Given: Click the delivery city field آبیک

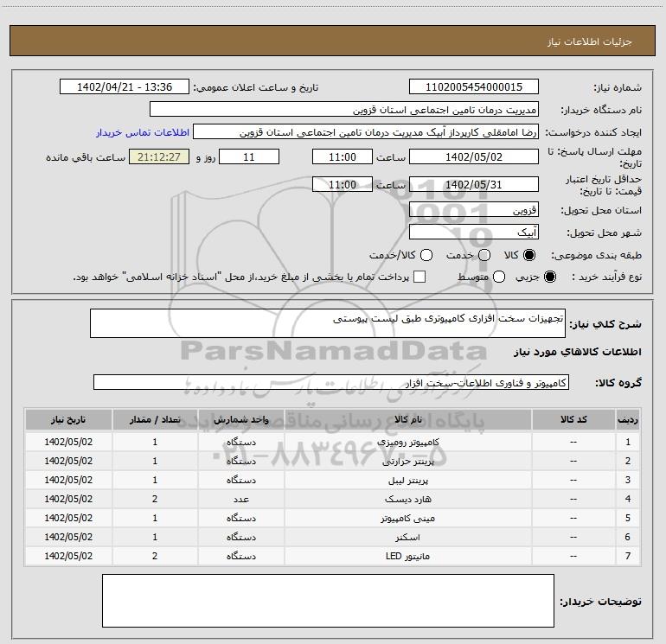Looking at the screenshot, I should point(474,233).
